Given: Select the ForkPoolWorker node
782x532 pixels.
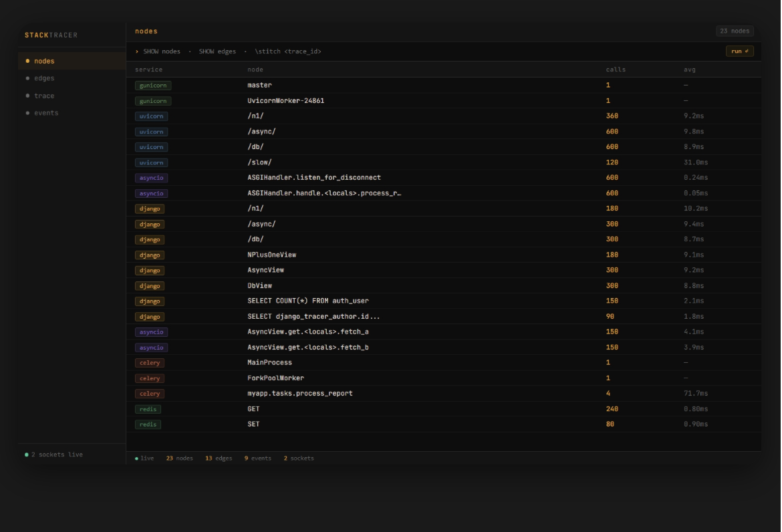Looking at the screenshot, I should tap(276, 378).
